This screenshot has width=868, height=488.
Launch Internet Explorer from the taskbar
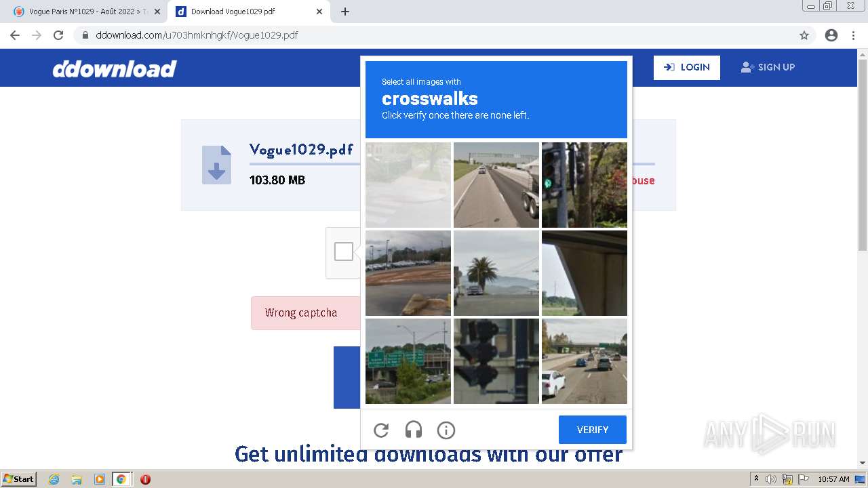(x=54, y=479)
